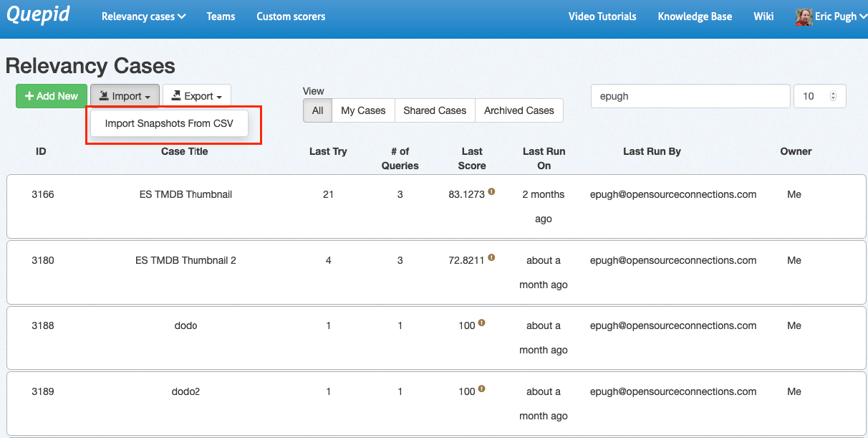The image size is (868, 438).
Task: Open the Wiki link
Action: (x=763, y=16)
